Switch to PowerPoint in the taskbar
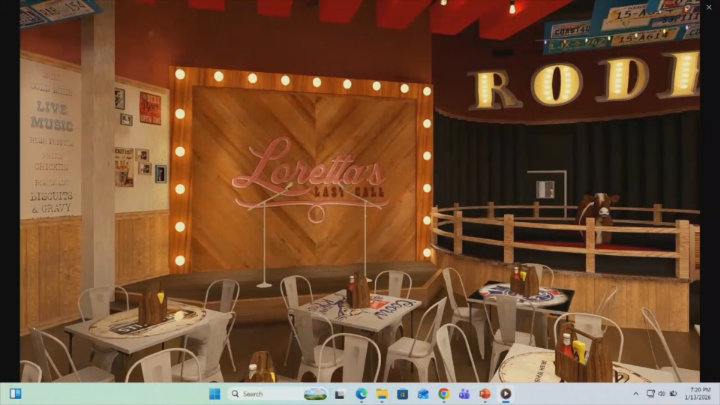 tap(485, 394)
